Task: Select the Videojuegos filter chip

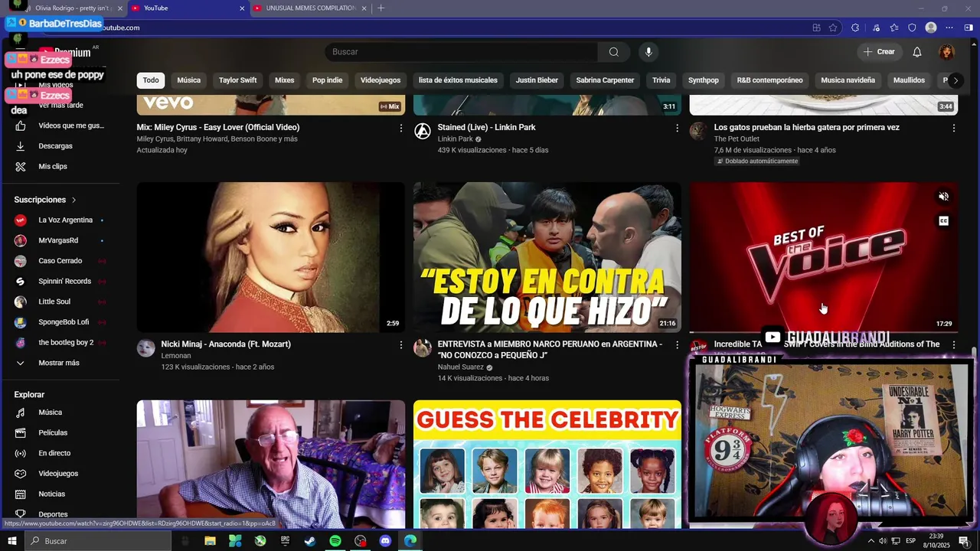Action: pyautogui.click(x=381, y=80)
